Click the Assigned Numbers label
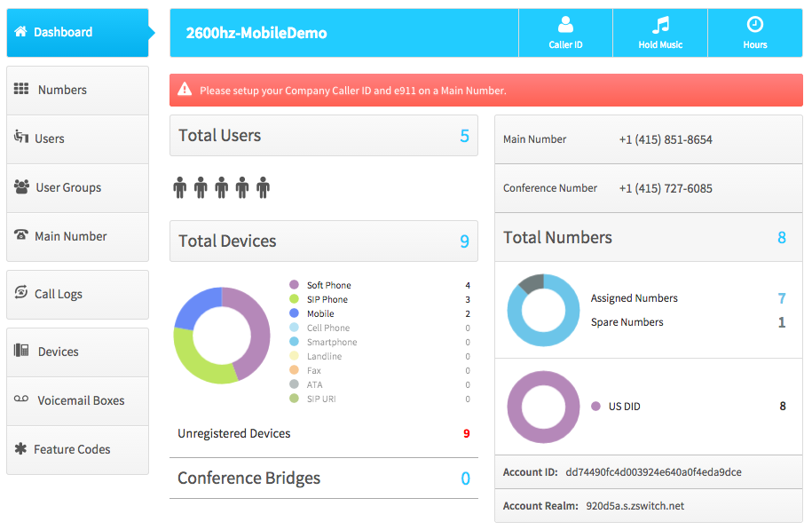Screen dimensions: 812x530 (635, 298)
